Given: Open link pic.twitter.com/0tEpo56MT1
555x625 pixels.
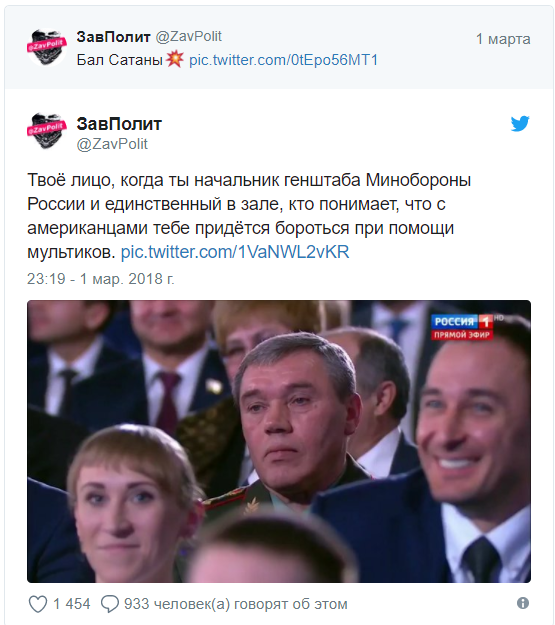Looking at the screenshot, I should pyautogui.click(x=283, y=60).
